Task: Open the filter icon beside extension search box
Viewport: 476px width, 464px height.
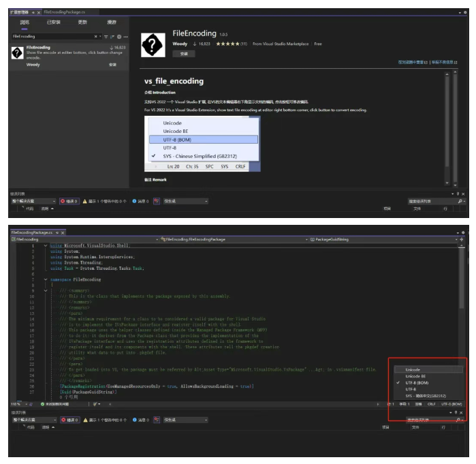Action: tap(106, 37)
